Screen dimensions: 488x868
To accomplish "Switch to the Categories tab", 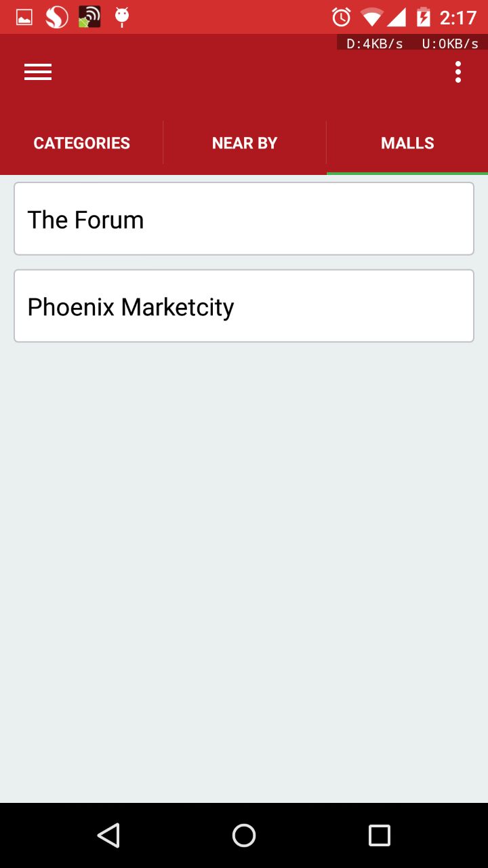I will (x=81, y=143).
